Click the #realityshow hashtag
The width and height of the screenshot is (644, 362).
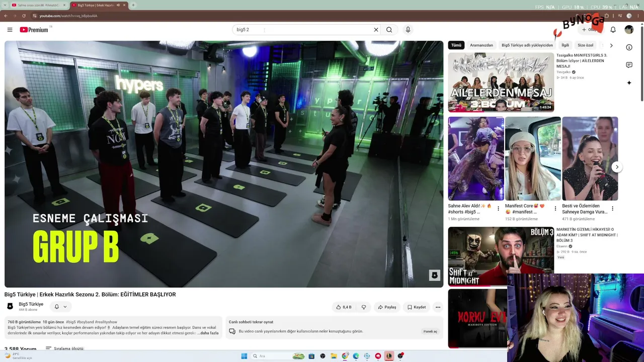coord(106,322)
